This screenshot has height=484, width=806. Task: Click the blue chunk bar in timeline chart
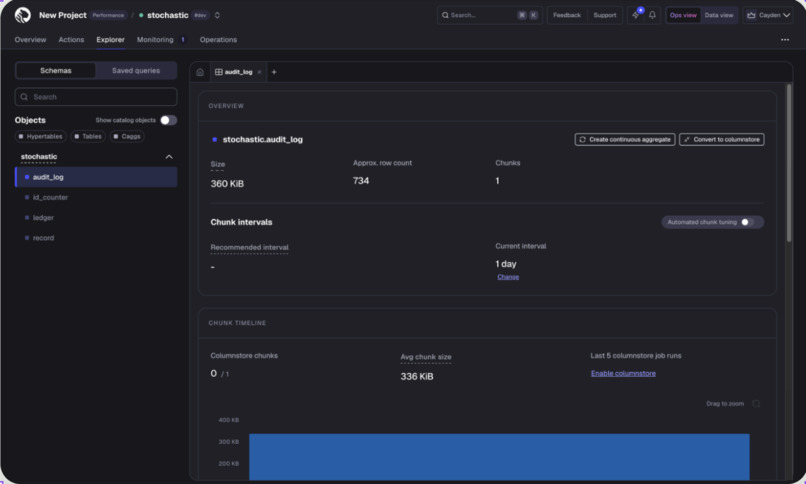click(x=499, y=457)
